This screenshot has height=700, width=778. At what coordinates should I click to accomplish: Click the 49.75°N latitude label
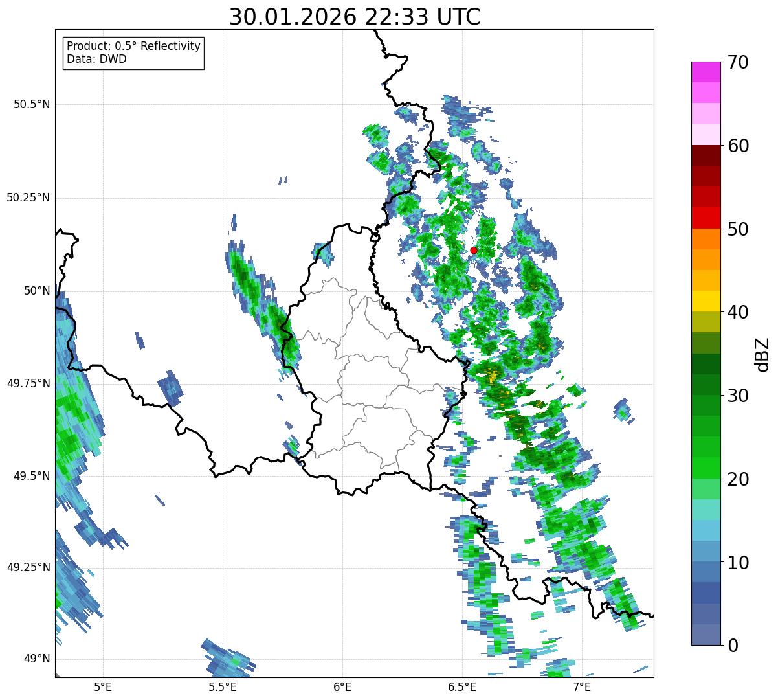coord(28,383)
